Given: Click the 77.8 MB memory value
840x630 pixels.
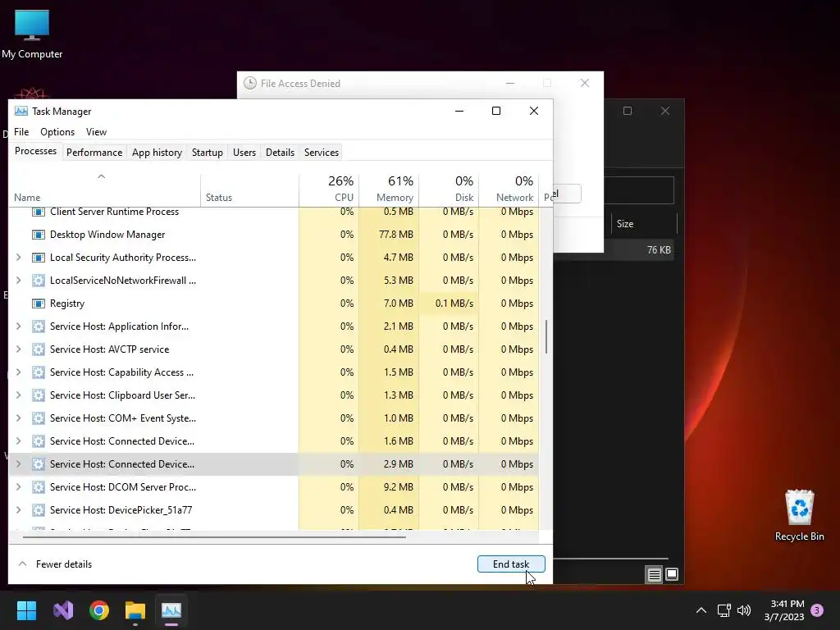Looking at the screenshot, I should click(x=396, y=235).
